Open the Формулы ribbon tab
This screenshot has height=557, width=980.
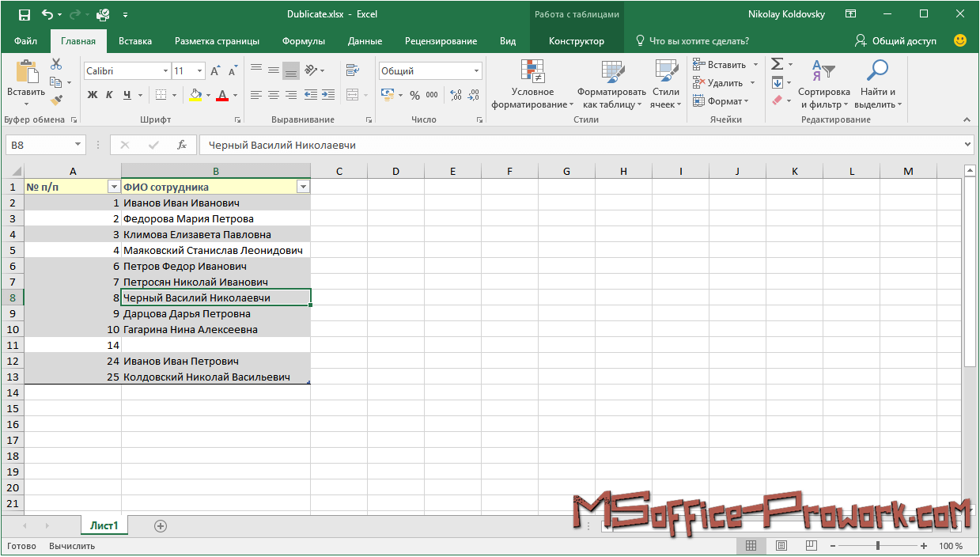click(x=304, y=41)
